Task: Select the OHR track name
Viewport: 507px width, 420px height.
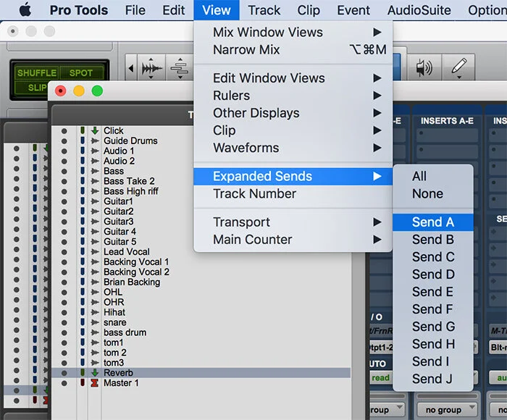Action: 114,302
